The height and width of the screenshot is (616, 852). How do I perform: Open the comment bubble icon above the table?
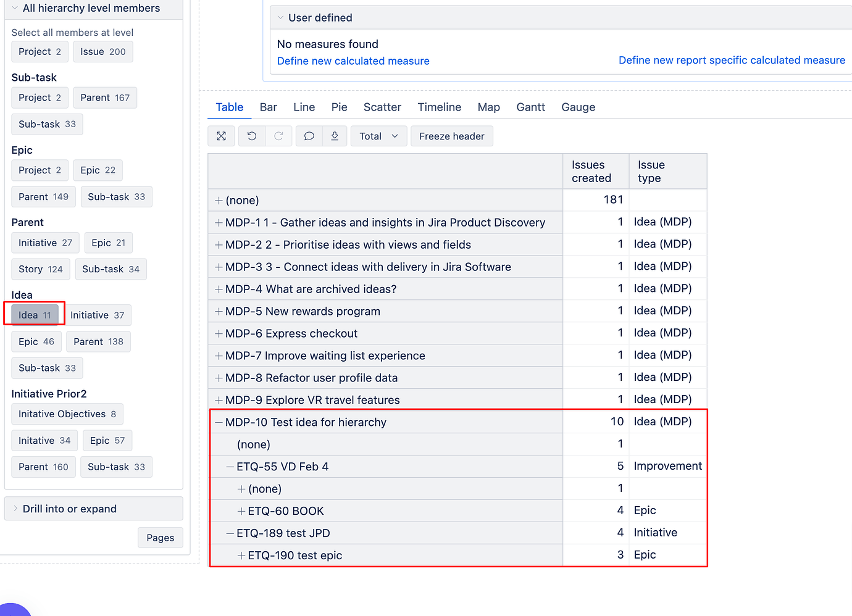309,136
